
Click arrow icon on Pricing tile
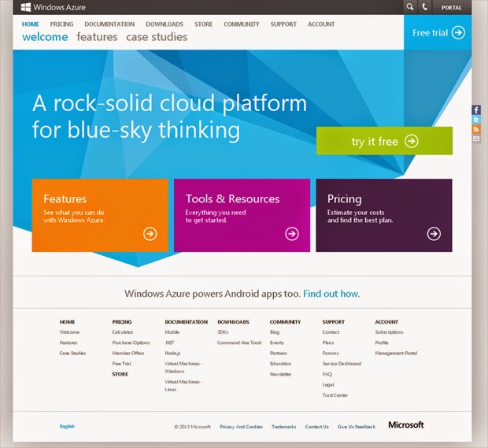point(434,234)
